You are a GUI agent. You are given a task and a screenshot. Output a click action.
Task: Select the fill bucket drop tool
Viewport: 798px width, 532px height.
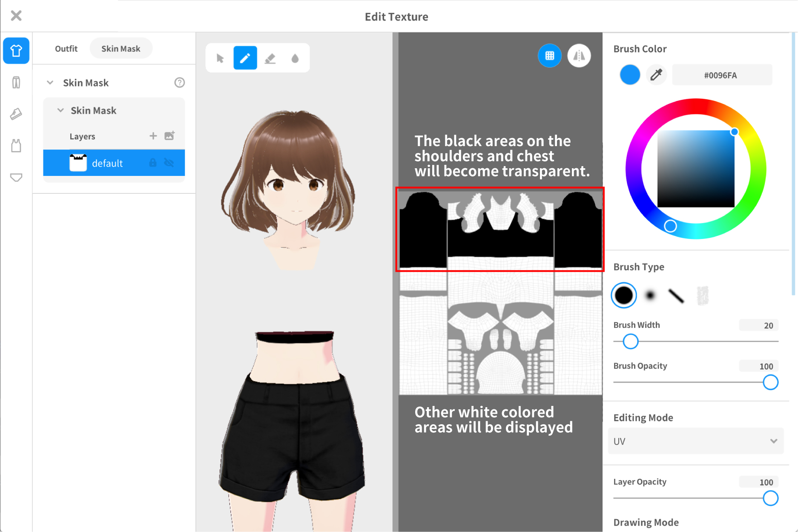pyautogui.click(x=295, y=58)
